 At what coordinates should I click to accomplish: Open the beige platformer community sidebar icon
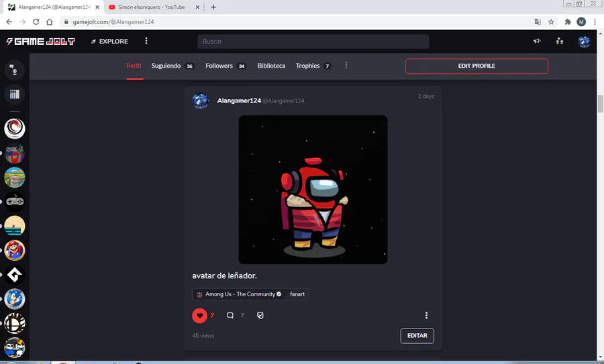(15, 226)
